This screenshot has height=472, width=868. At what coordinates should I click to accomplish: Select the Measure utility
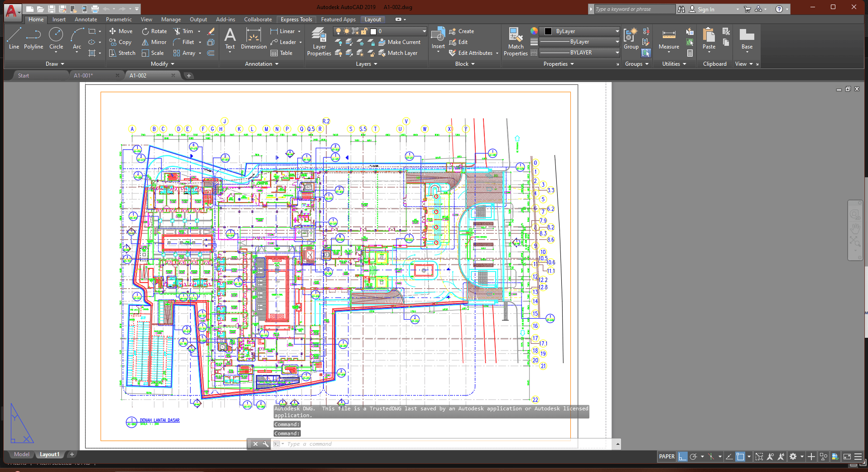(x=669, y=39)
